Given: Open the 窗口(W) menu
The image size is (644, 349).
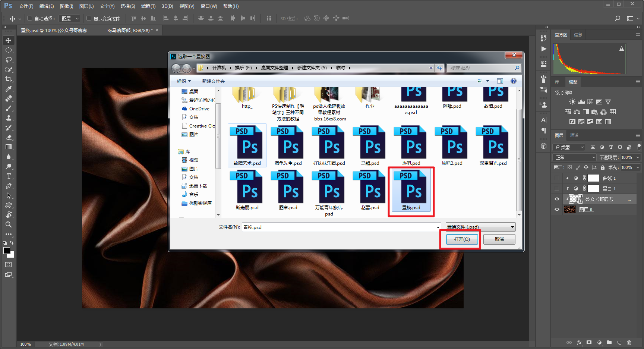Looking at the screenshot, I should (x=209, y=6).
